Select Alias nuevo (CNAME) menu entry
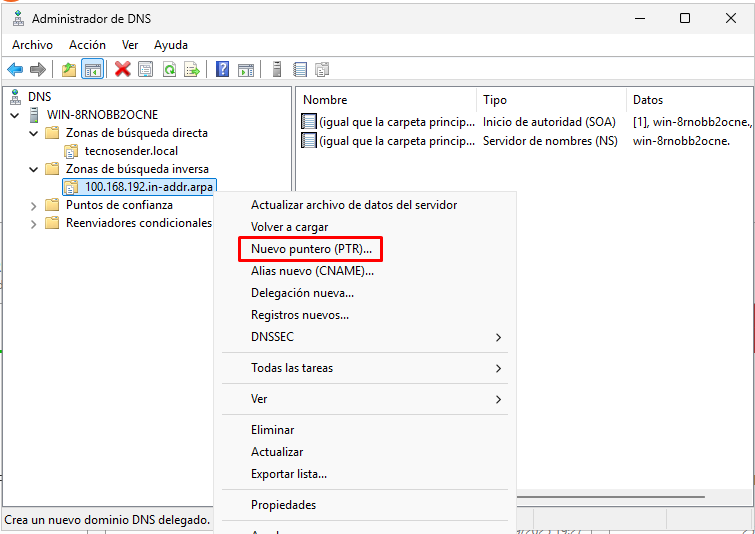This screenshot has height=534, width=755. [x=312, y=271]
